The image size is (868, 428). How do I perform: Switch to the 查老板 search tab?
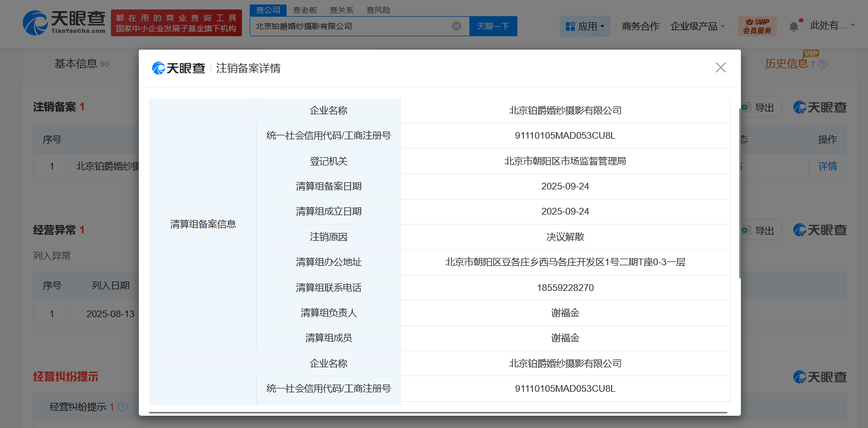(305, 10)
